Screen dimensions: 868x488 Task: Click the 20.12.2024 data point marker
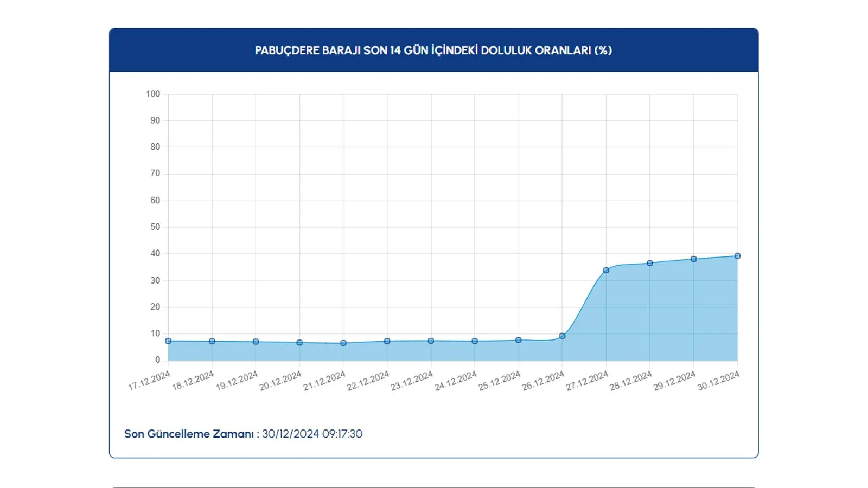[299, 343]
